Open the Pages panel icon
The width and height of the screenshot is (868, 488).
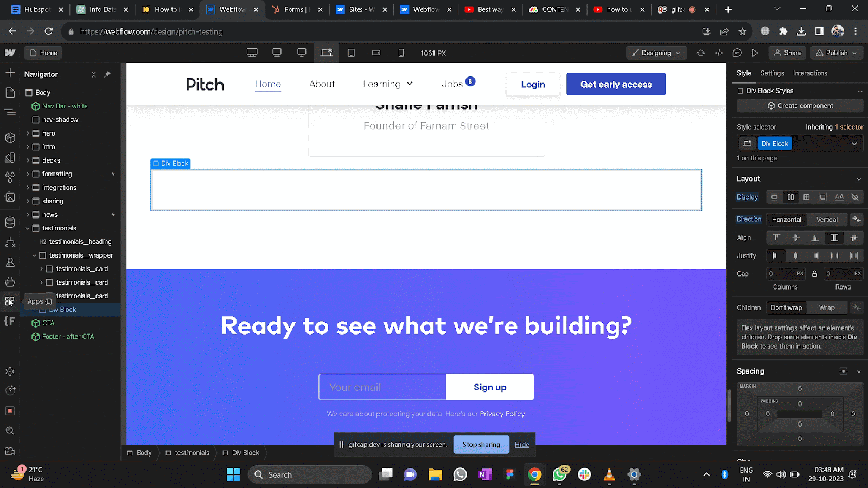(x=10, y=93)
